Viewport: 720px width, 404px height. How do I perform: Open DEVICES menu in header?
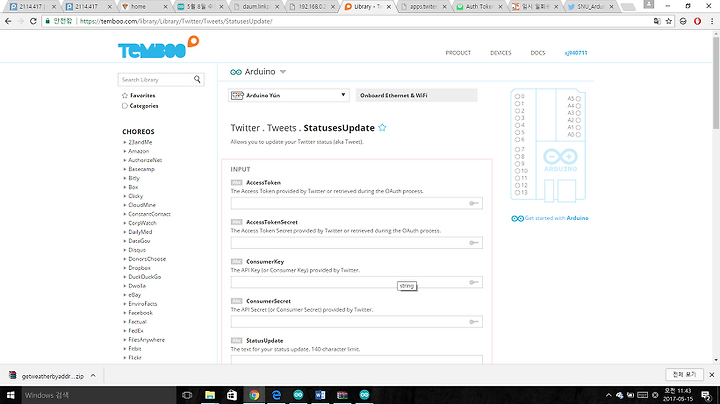(x=501, y=53)
